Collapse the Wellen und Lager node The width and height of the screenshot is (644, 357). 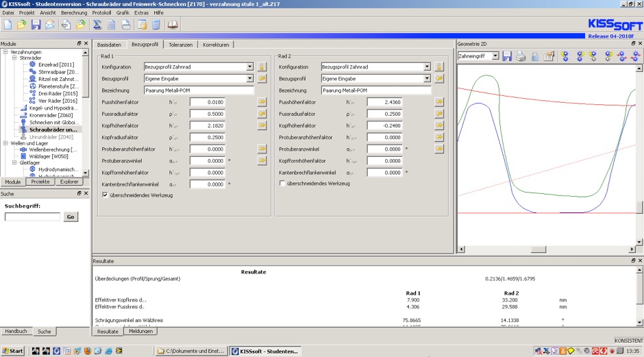(5, 143)
